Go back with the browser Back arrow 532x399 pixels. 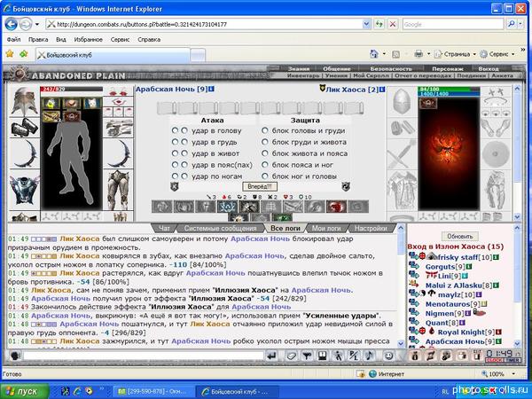tap(12, 25)
